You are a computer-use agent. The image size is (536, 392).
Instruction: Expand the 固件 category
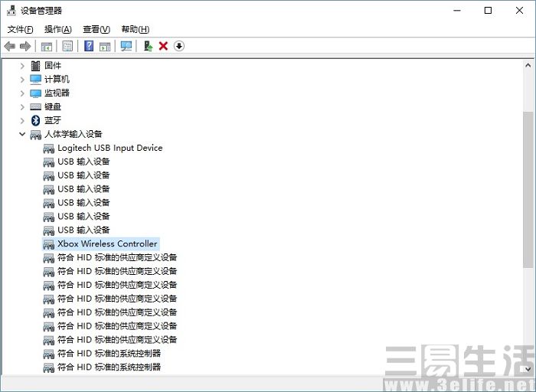22,66
